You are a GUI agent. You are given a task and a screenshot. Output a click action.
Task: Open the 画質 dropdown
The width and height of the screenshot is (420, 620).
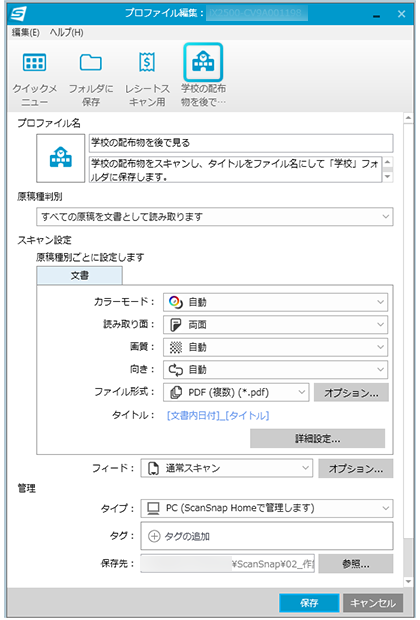[x=275, y=347]
